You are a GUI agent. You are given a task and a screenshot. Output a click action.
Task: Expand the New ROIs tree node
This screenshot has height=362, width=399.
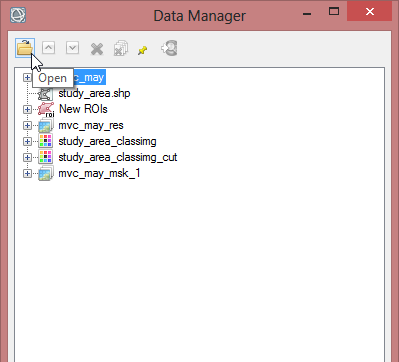pyautogui.click(x=27, y=109)
